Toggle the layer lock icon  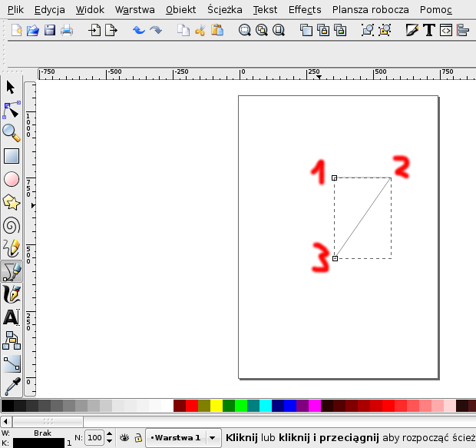click(x=137, y=437)
